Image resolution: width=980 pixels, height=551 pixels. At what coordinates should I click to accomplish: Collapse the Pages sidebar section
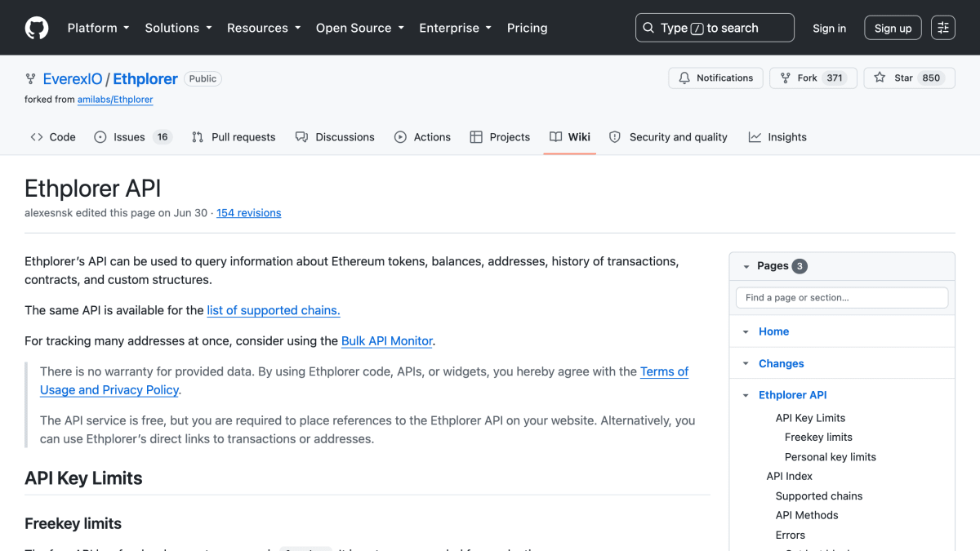tap(746, 266)
